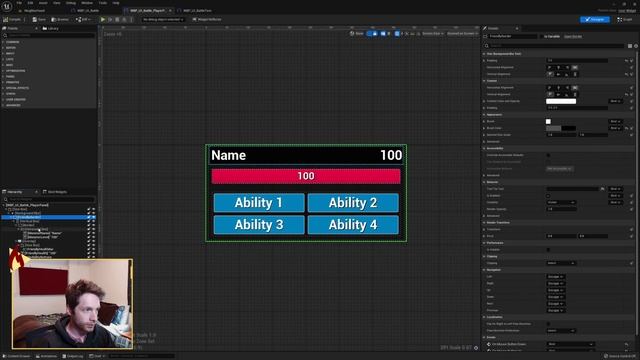Open the Content Color and Opacity swatch
Image resolution: width=640 pixels, height=360 pixels.
(x=561, y=101)
